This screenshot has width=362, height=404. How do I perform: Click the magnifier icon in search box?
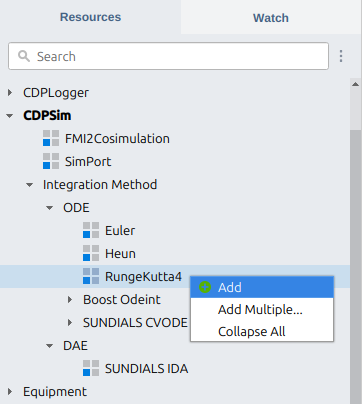24,56
